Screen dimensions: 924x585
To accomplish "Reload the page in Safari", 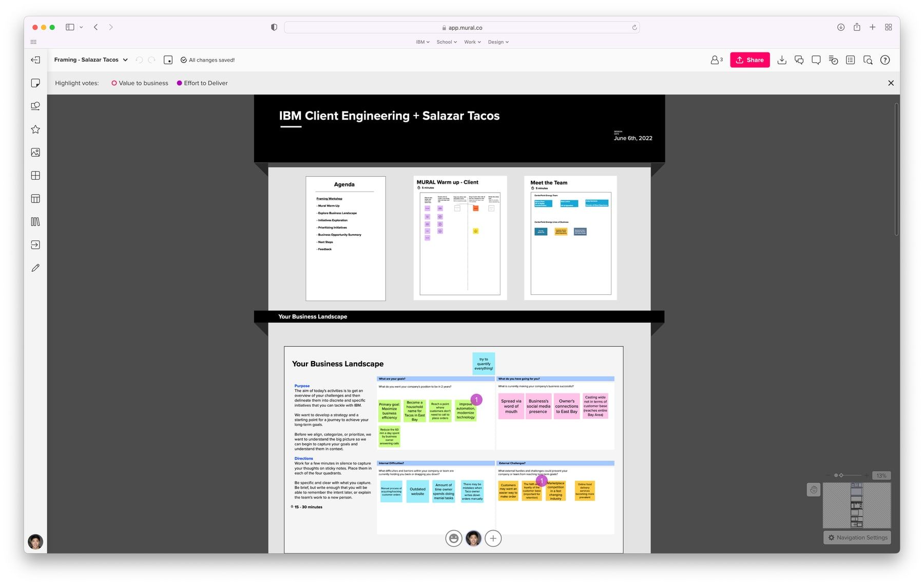I will click(634, 28).
